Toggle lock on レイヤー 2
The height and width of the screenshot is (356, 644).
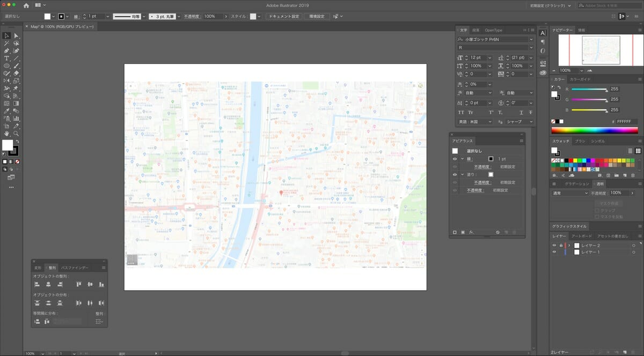click(561, 245)
